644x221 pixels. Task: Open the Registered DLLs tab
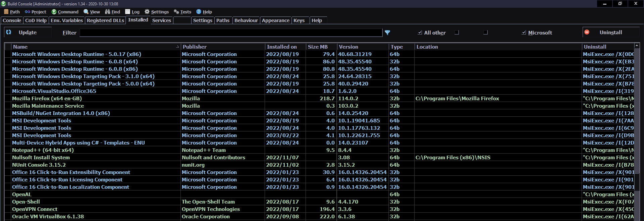[x=105, y=20]
